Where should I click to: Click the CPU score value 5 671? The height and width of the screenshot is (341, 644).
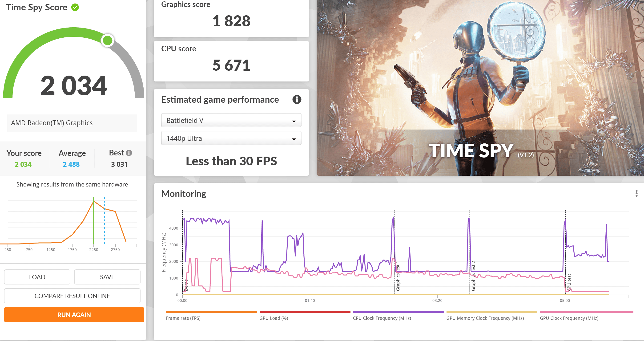[x=231, y=65]
